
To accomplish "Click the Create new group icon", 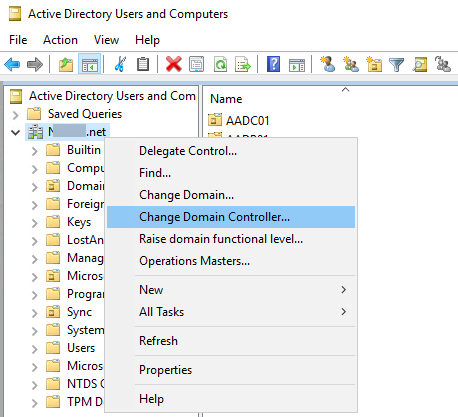I will (x=351, y=64).
